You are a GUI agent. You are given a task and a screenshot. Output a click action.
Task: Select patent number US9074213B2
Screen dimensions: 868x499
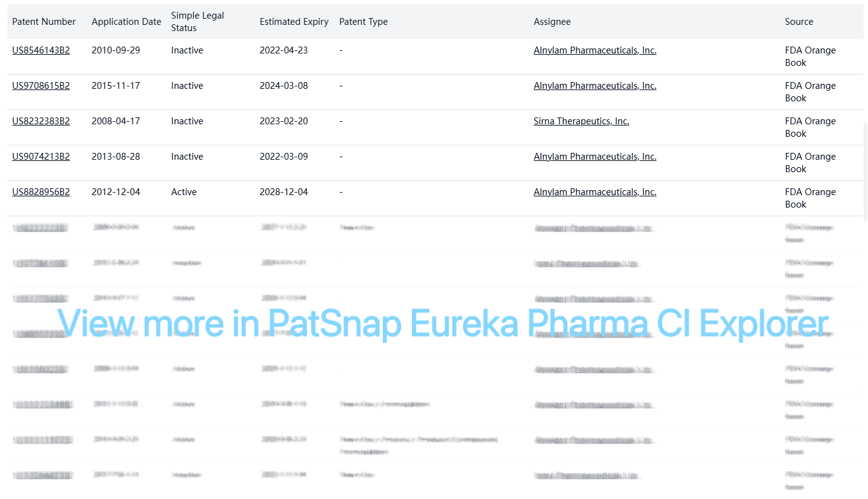coord(41,157)
